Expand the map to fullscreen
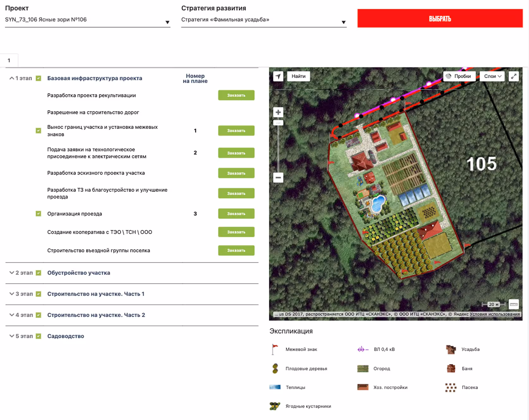529x420 pixels. [514, 76]
